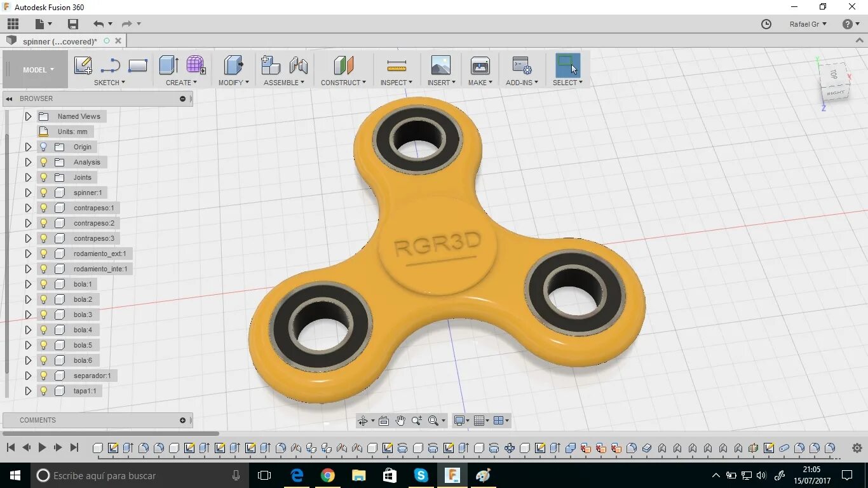This screenshot has width=868, height=488.
Task: Hide rodamiento_ext:1 using its light bulb
Action: point(44,254)
